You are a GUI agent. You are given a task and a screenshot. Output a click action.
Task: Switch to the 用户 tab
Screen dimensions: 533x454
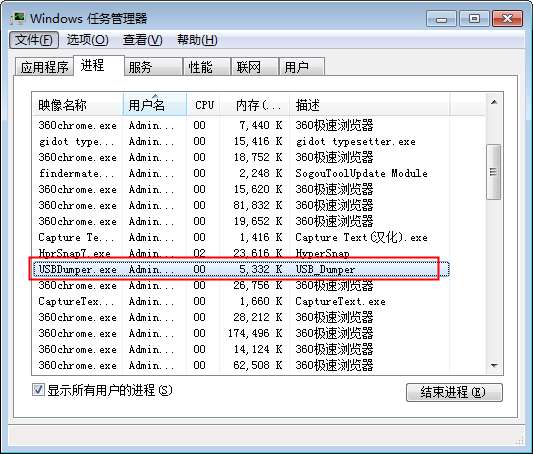(x=302, y=67)
